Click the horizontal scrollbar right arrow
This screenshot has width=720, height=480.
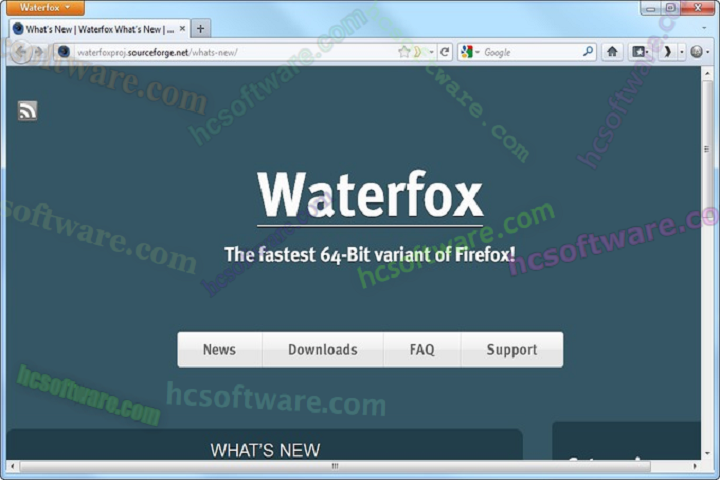pos(695,466)
